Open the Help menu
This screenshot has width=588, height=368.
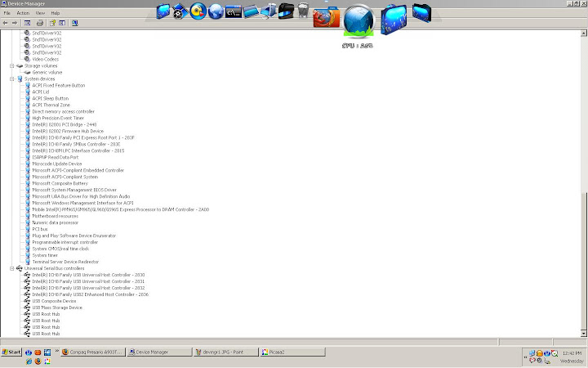[x=56, y=13]
